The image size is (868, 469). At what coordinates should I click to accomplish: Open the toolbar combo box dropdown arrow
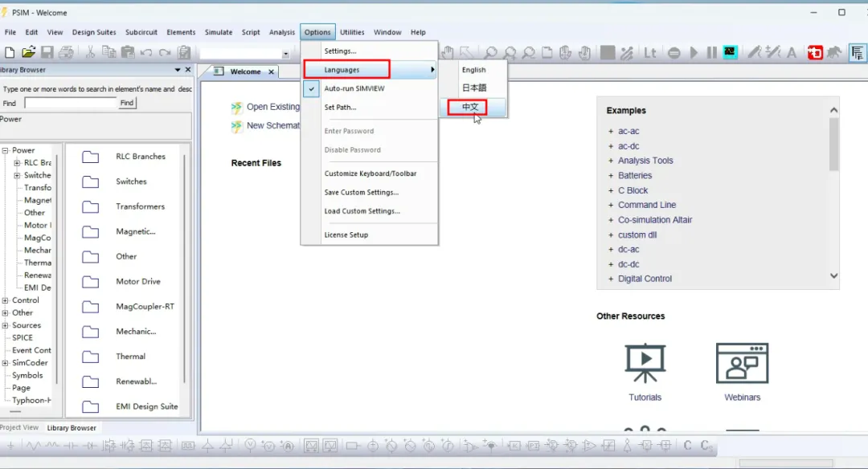(285, 54)
